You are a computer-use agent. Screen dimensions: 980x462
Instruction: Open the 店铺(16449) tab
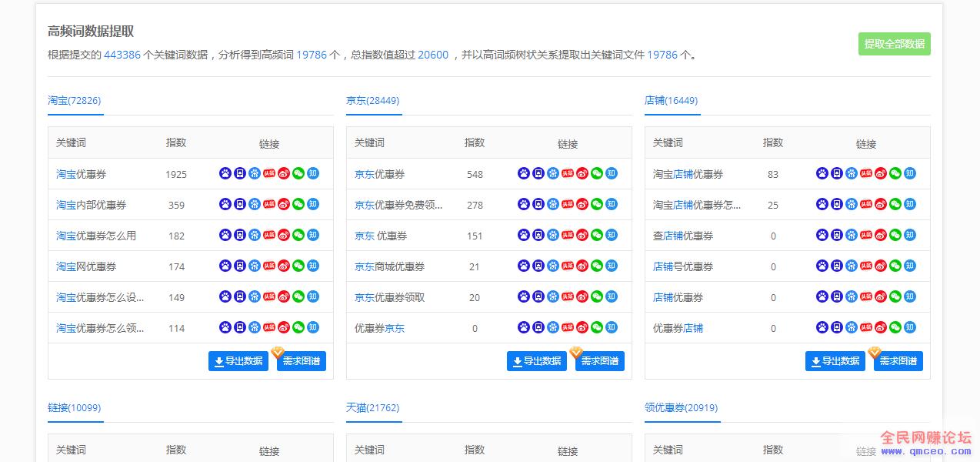coord(672,101)
